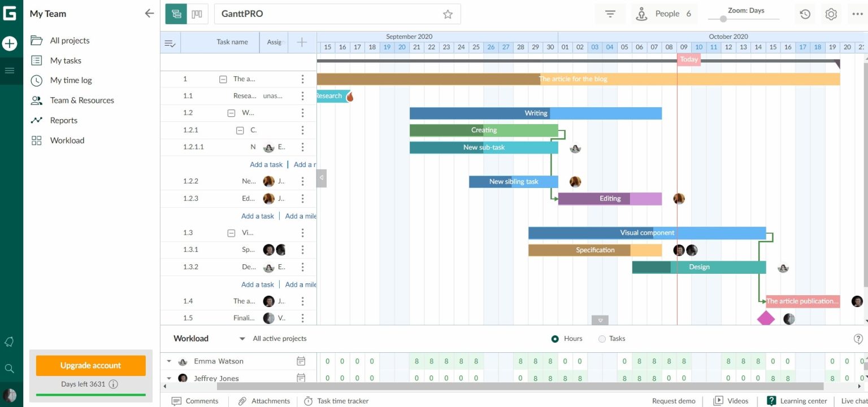
Task: Click the Upgrade account button
Action: pyautogui.click(x=90, y=365)
